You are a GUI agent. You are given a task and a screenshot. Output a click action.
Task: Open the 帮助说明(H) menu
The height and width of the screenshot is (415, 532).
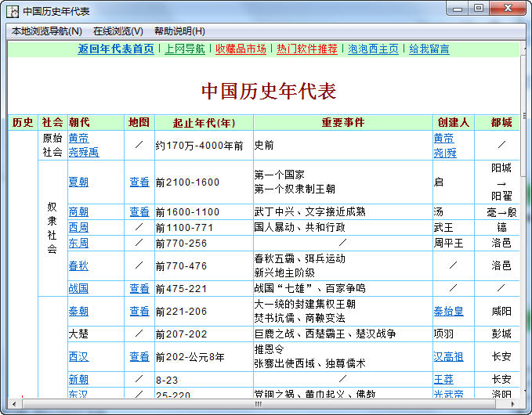tap(179, 31)
